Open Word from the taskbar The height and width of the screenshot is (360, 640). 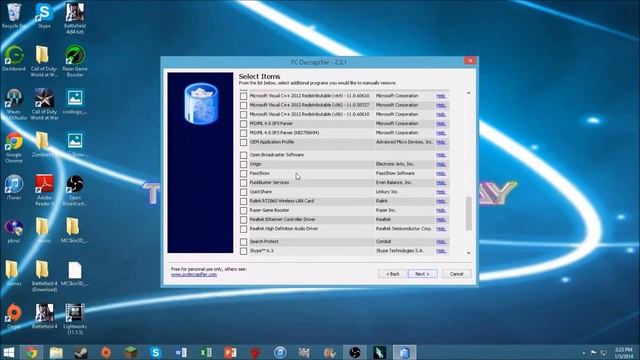181,352
